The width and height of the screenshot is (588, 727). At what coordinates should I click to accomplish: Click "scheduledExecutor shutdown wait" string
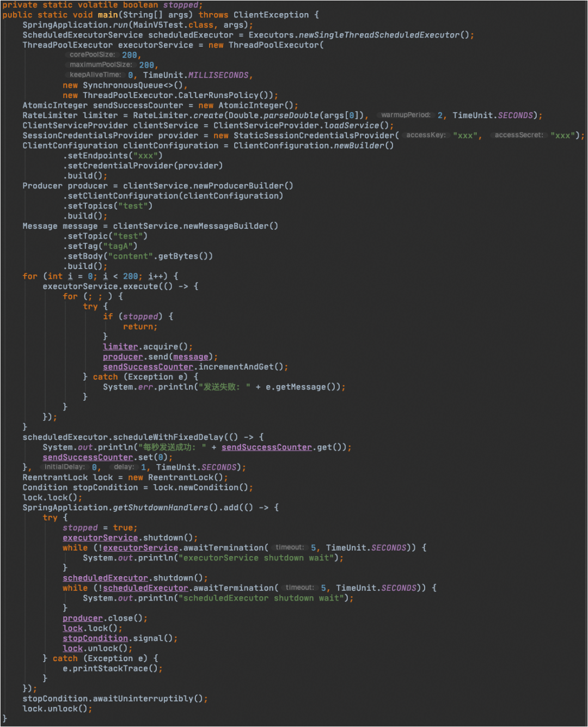[261, 598]
